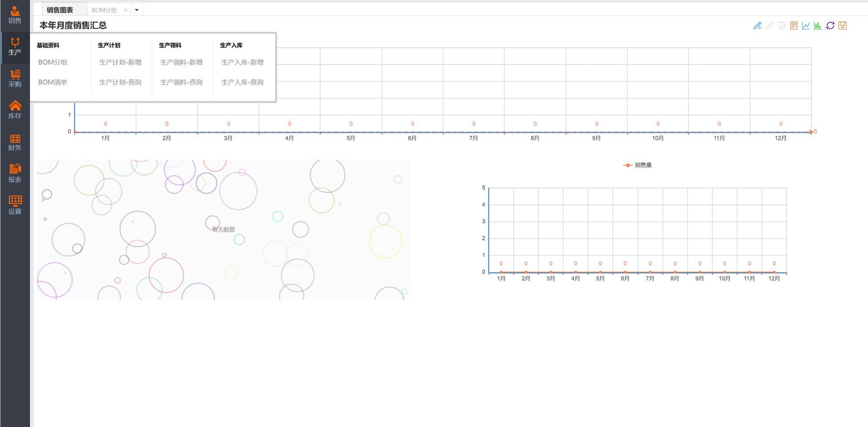Select 生产入库-新增 menu item

coord(242,62)
